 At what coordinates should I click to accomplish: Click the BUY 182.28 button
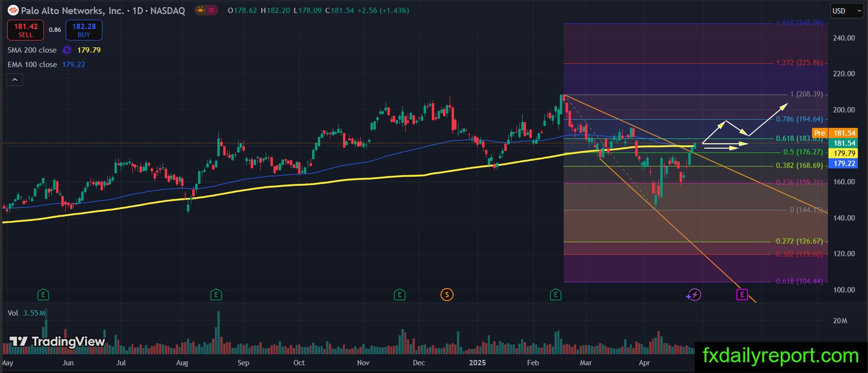pyautogui.click(x=84, y=30)
